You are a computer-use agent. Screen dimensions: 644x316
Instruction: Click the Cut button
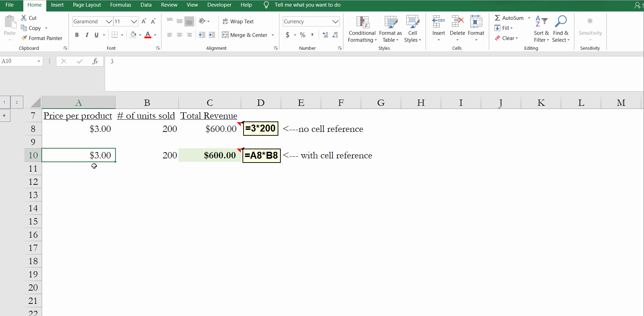(x=29, y=17)
